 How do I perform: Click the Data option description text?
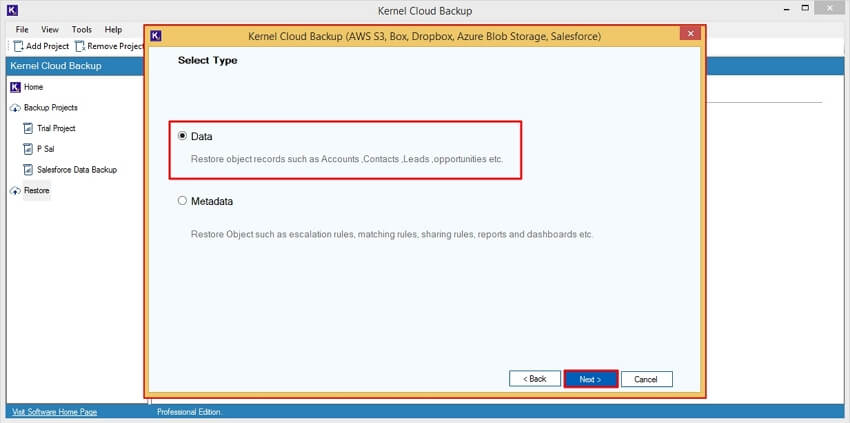pos(347,160)
